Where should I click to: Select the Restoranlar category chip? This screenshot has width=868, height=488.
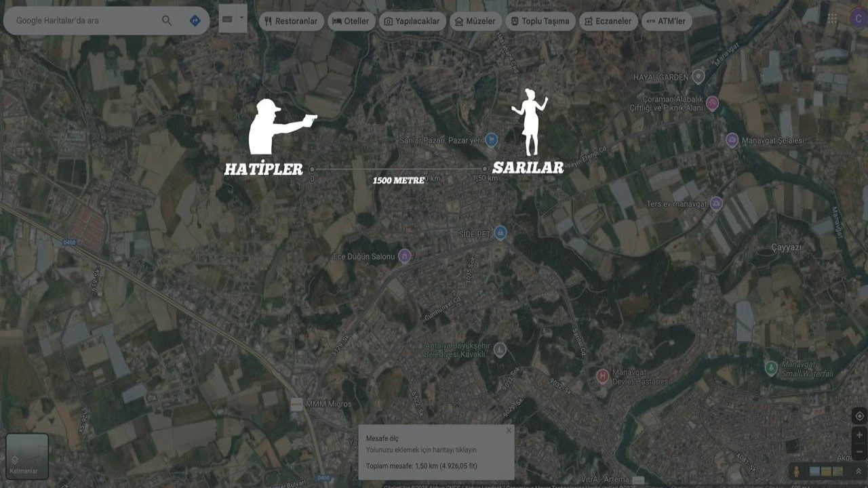291,21
